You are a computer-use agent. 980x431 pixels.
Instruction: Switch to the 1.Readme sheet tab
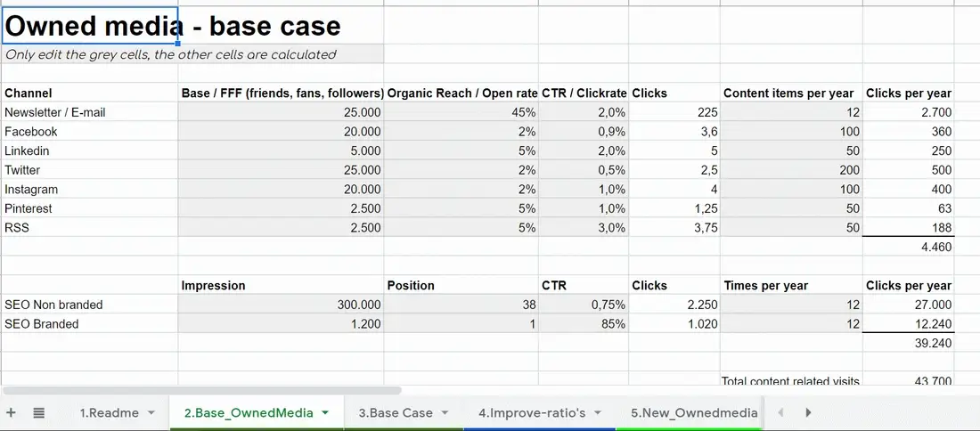click(x=110, y=413)
